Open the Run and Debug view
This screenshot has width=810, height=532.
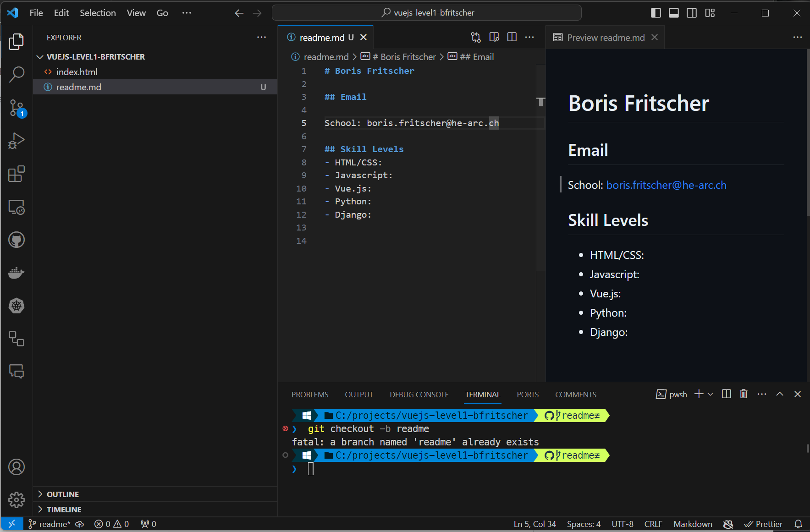(x=17, y=141)
